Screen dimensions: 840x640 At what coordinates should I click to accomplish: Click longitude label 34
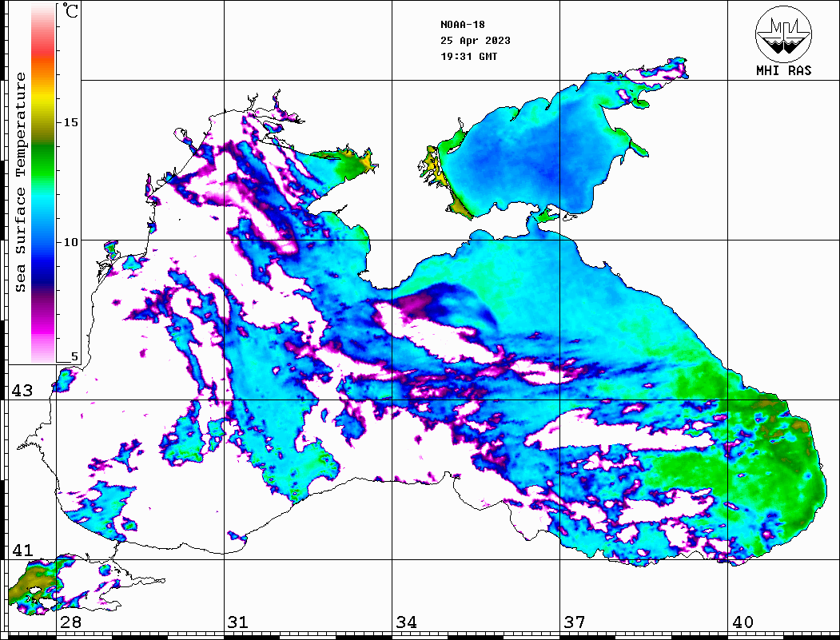406,622
